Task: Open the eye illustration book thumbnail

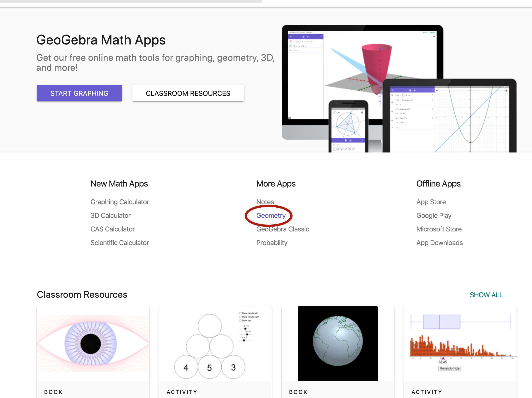Action: [93, 343]
